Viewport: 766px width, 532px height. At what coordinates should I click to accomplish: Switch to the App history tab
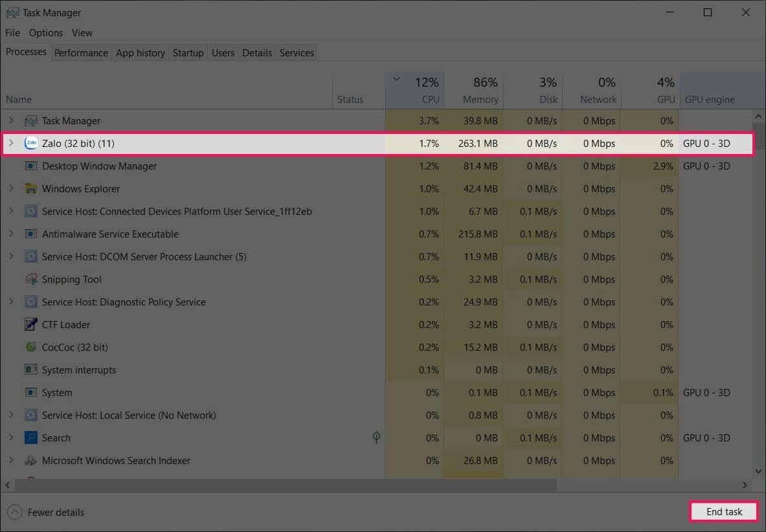point(141,52)
